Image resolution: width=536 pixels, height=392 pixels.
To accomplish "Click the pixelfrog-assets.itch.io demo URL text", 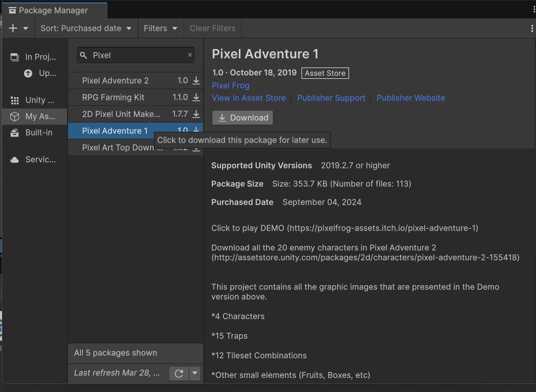I will point(383,228).
